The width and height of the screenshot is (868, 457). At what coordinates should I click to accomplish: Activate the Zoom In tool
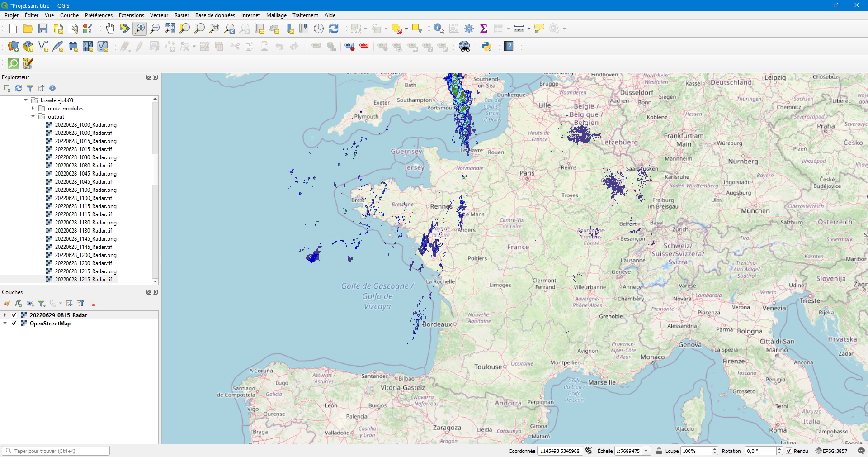(140, 29)
